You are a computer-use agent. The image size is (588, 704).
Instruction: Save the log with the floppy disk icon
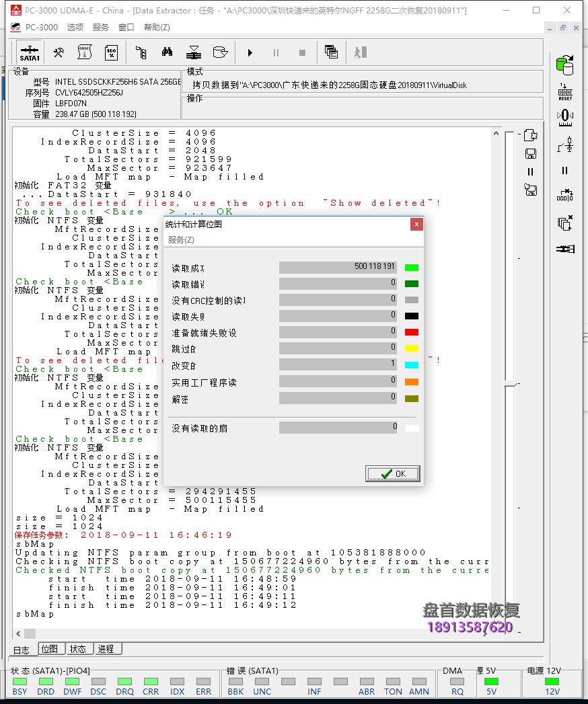pyautogui.click(x=531, y=153)
